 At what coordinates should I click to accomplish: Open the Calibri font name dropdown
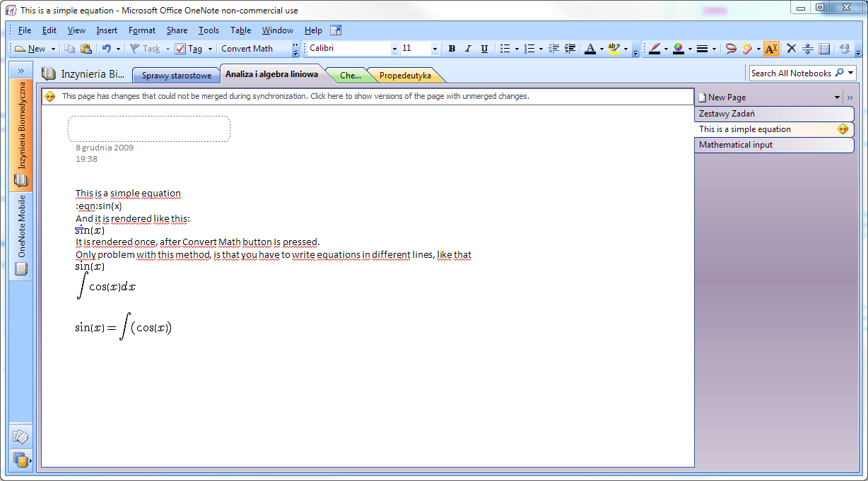tap(394, 49)
